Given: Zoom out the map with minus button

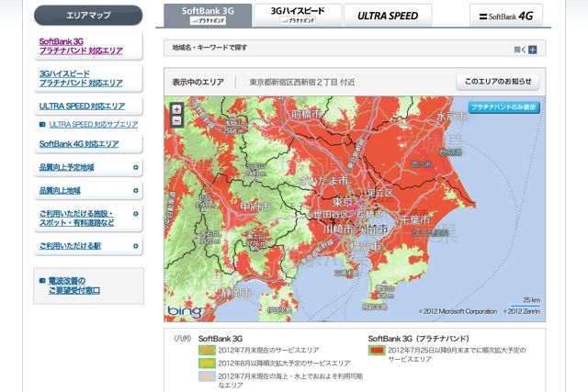Looking at the screenshot, I should [x=176, y=120].
